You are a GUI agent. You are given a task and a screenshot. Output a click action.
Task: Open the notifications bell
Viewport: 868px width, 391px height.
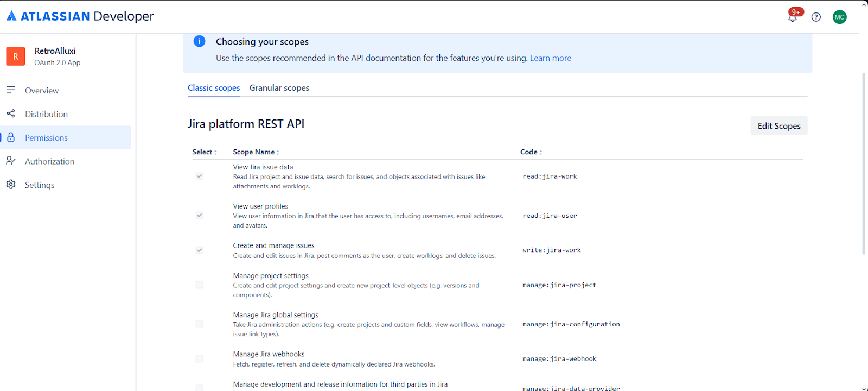tap(793, 17)
